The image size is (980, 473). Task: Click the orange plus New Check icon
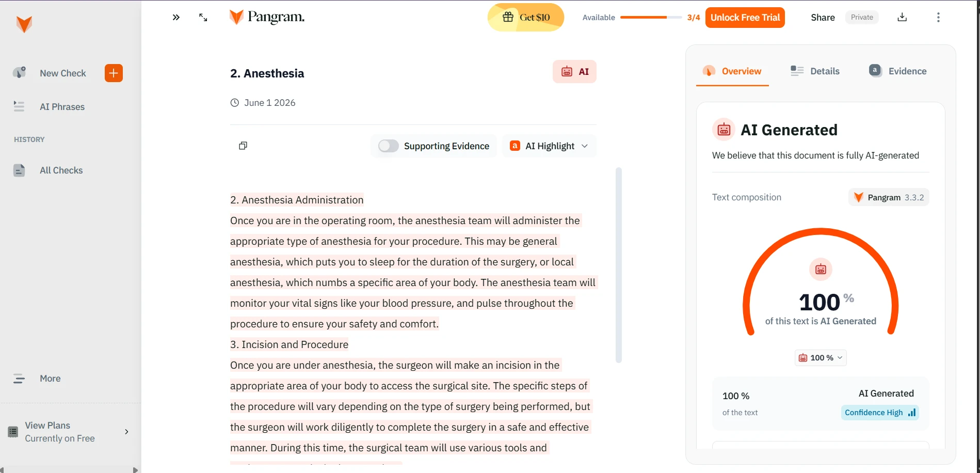pyautogui.click(x=114, y=73)
